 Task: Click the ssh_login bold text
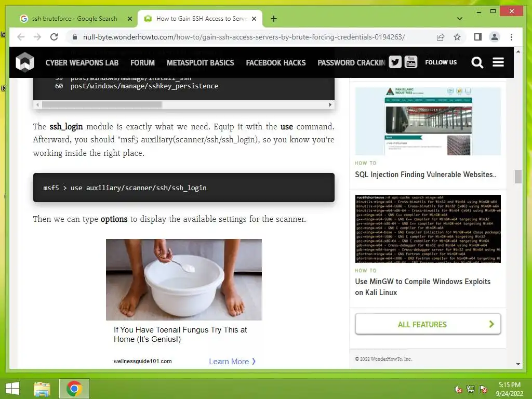[66, 127]
